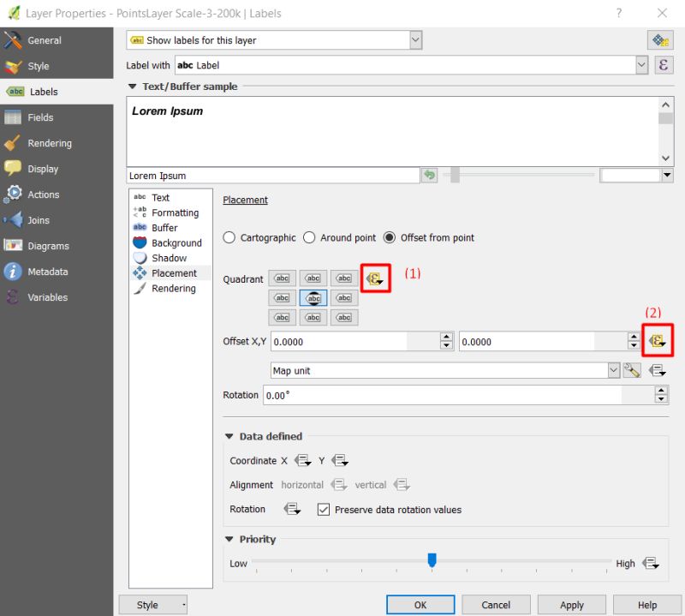Click the Quadrant data-defined override icon
685x616 pixels.
coord(374,278)
